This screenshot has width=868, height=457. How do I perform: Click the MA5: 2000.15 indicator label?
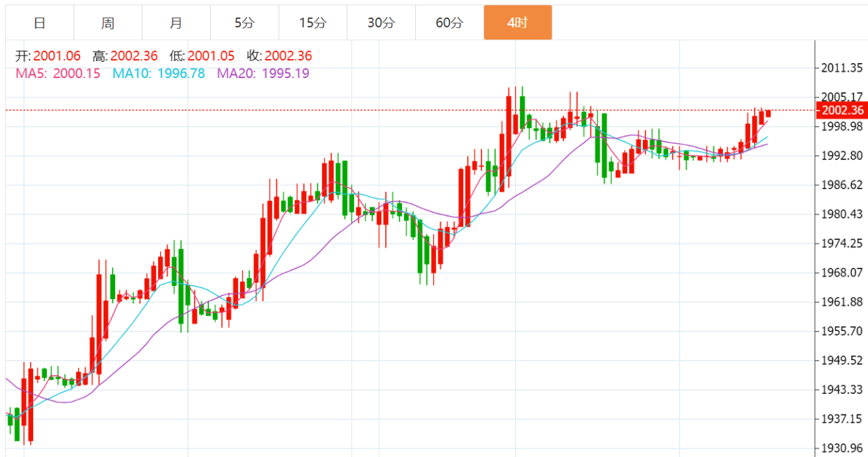pyautogui.click(x=58, y=73)
